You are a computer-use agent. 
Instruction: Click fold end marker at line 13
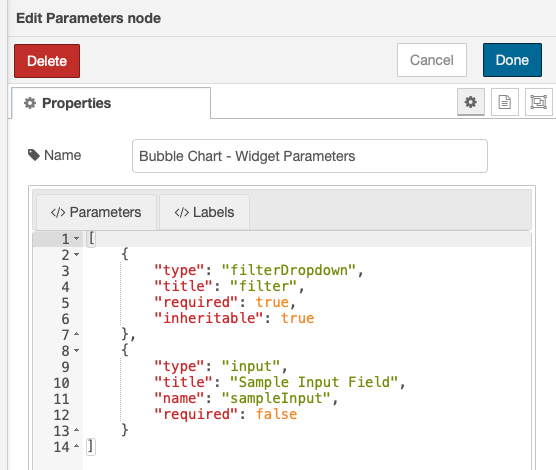click(77, 430)
